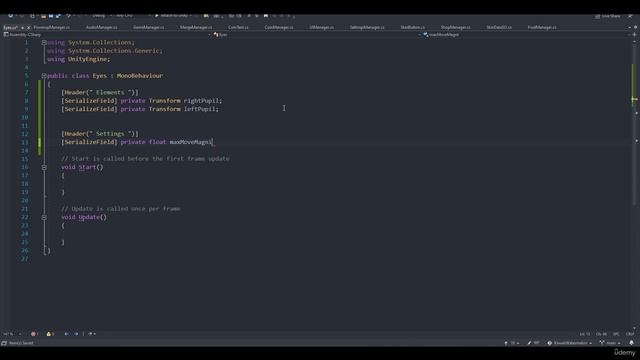640x360 pixels.
Task: Click the Header Settings attribute line
Action: [x=100, y=134]
